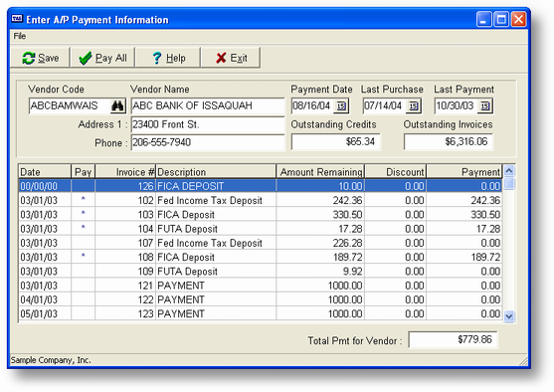Click the Outstanding Invoices field $6,316.06
Image resolution: width=554 pixels, height=392 pixels.
[449, 141]
